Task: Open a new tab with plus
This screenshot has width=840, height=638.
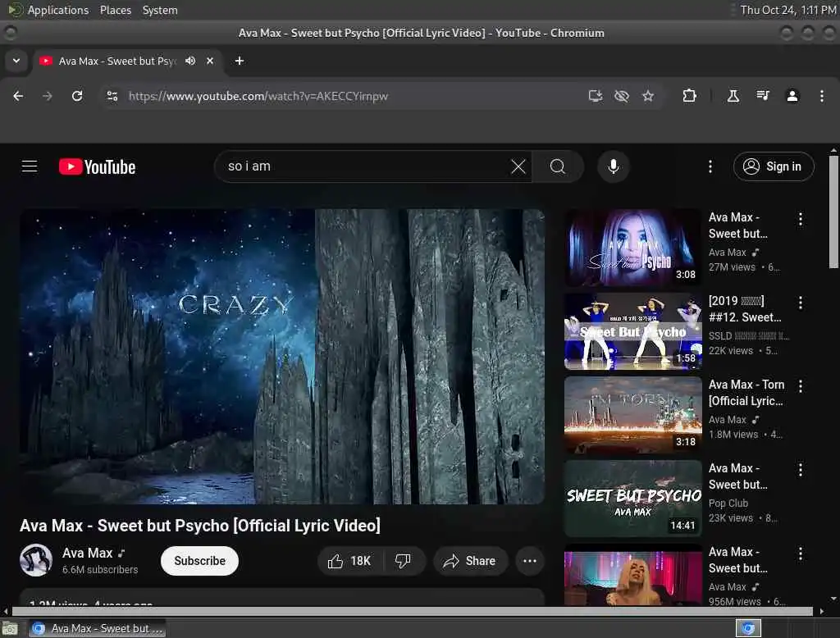Action: [240, 61]
